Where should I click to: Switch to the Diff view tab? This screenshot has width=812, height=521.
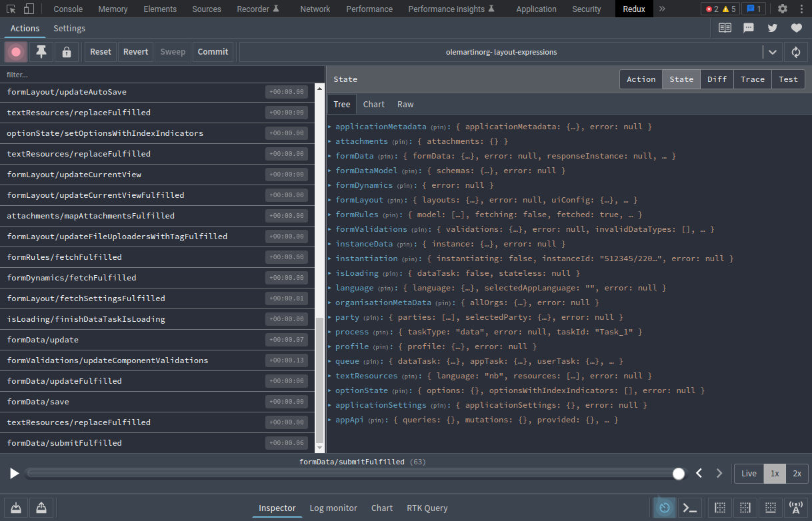click(717, 79)
